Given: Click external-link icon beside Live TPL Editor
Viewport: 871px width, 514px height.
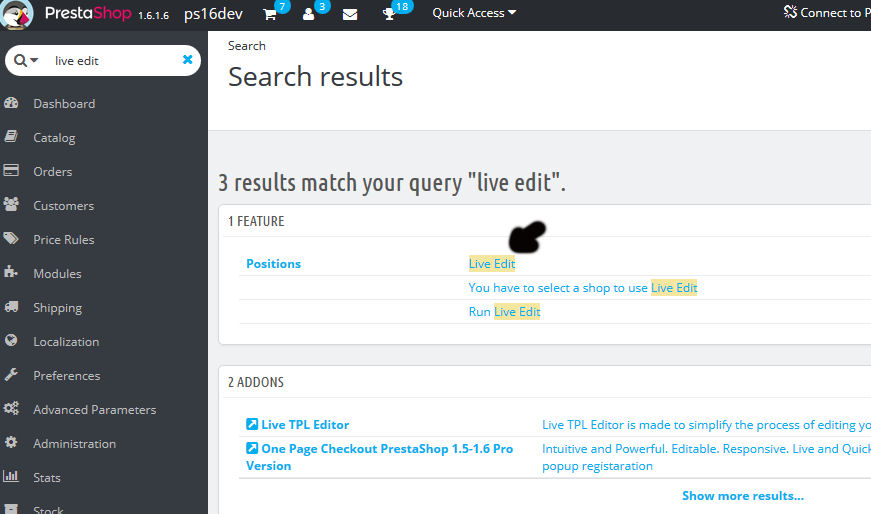Looking at the screenshot, I should point(252,424).
